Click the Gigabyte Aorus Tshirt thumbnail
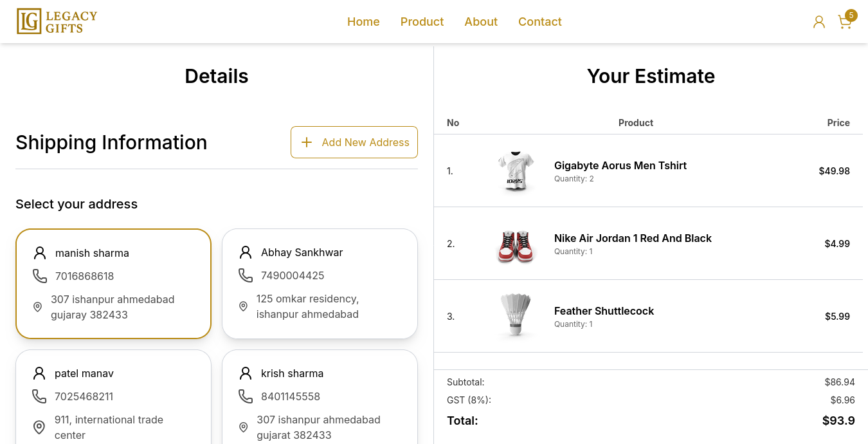This screenshot has height=444, width=868. 516,171
